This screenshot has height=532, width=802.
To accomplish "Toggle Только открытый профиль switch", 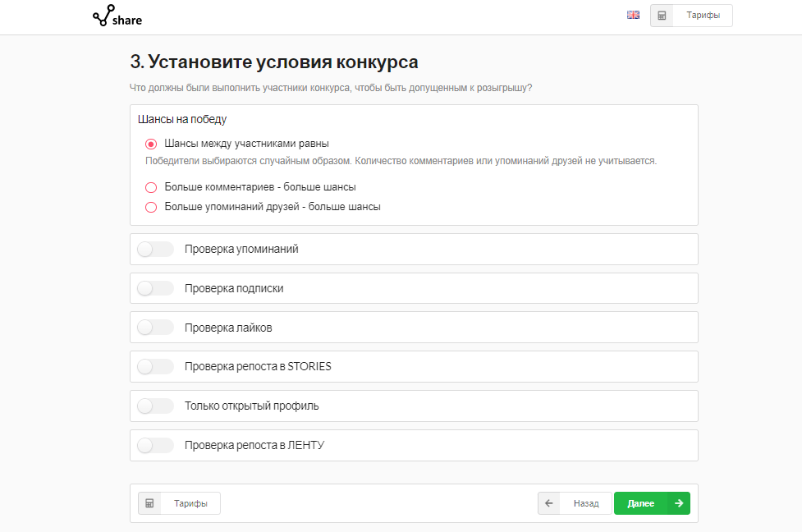I will tap(154, 406).
